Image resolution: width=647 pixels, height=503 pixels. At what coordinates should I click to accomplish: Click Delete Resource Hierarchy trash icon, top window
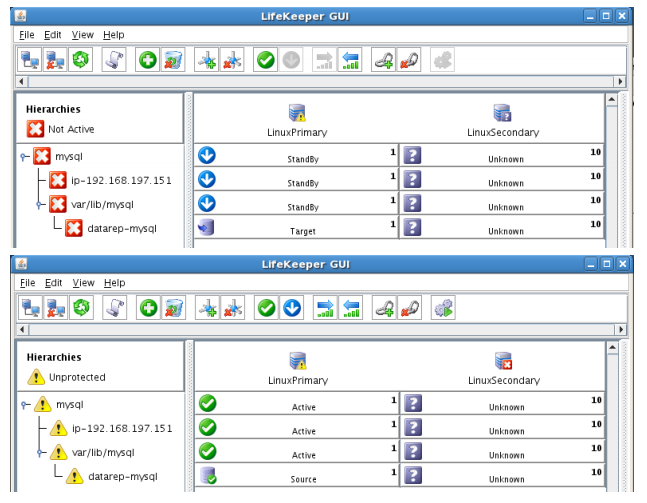(173, 60)
